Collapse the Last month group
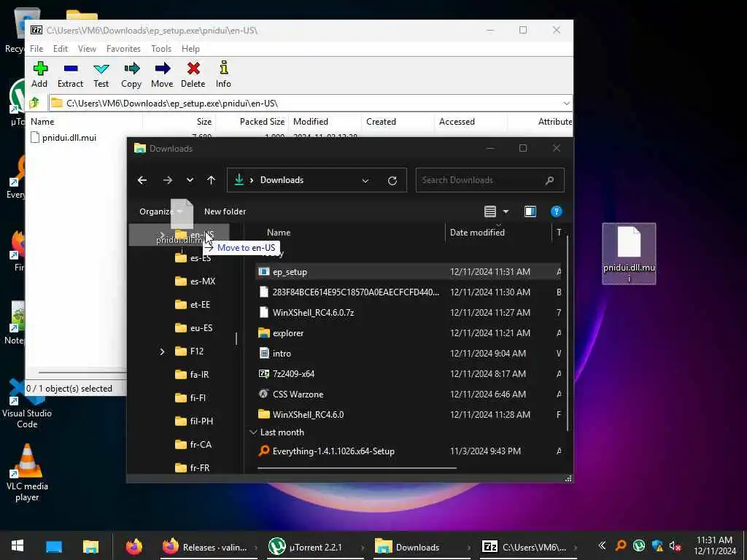The height and width of the screenshot is (560, 747). pyautogui.click(x=253, y=432)
